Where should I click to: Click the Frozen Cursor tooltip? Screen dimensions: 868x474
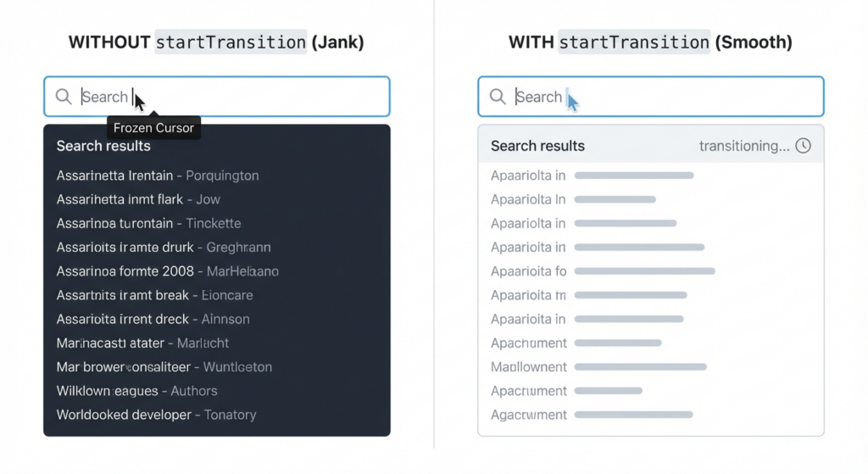(154, 128)
